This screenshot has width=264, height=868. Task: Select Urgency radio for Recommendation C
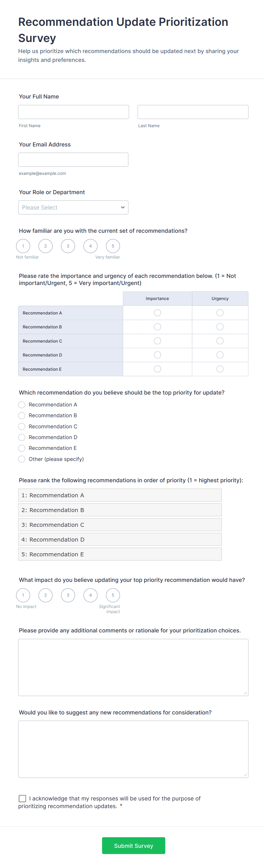[220, 341]
